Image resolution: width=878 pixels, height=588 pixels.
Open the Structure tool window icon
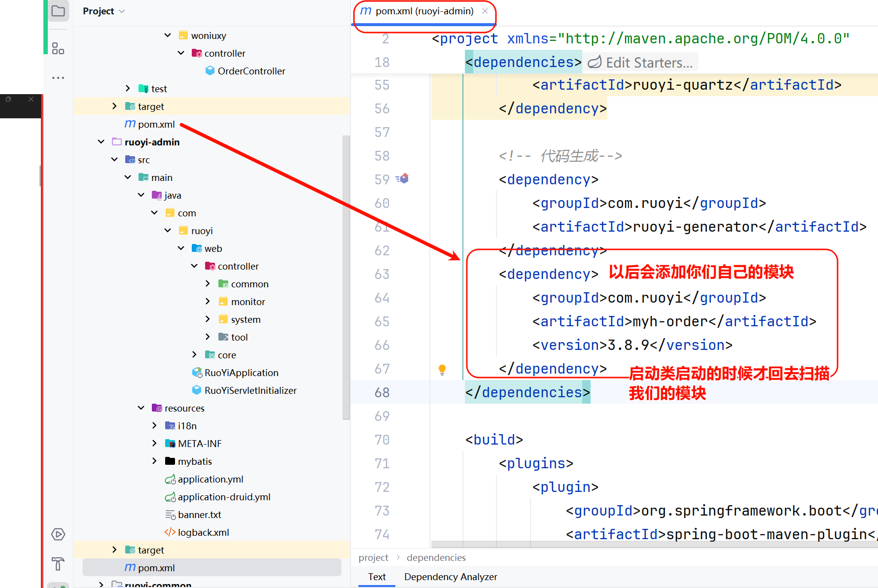click(x=58, y=48)
